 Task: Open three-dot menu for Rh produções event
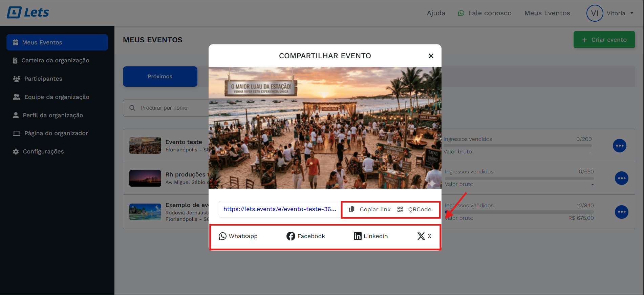[621, 178]
